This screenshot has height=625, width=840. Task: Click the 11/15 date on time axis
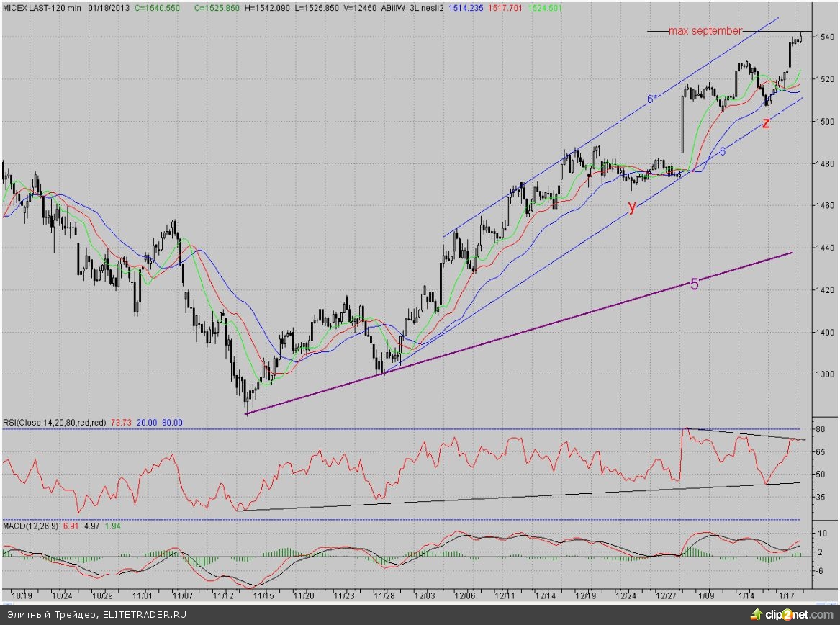pos(263,596)
